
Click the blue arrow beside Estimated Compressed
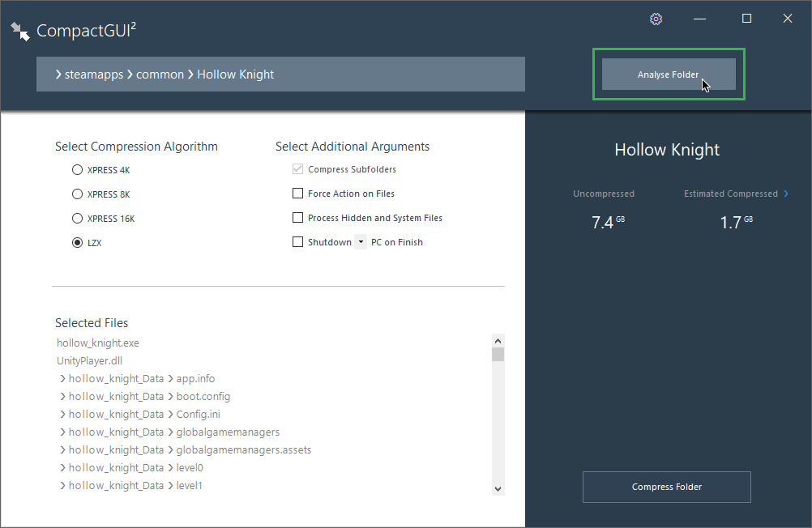[x=786, y=194]
